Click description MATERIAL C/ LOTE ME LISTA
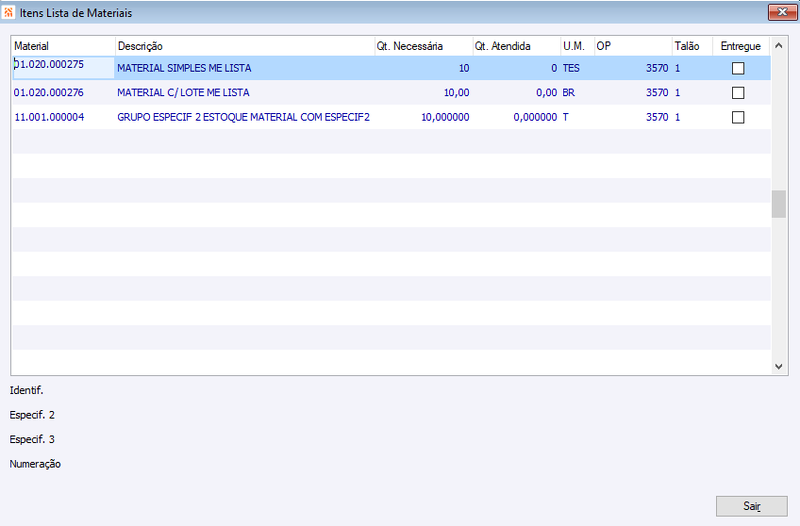The height and width of the screenshot is (526, 800). coord(183,92)
